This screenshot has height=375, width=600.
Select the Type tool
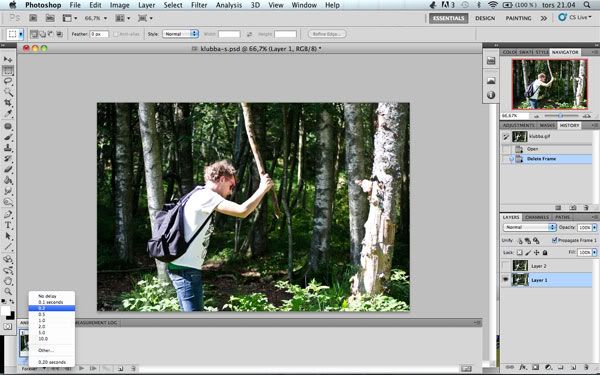tap(8, 225)
